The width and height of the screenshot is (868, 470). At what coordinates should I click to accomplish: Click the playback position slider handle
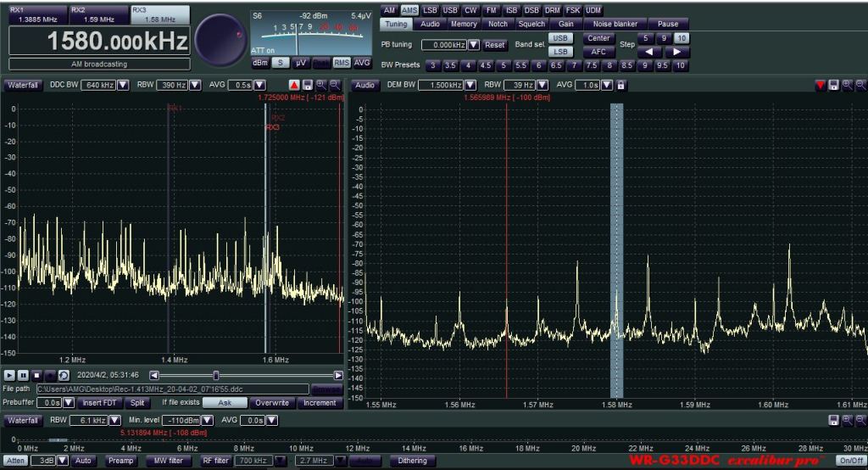tap(216, 375)
